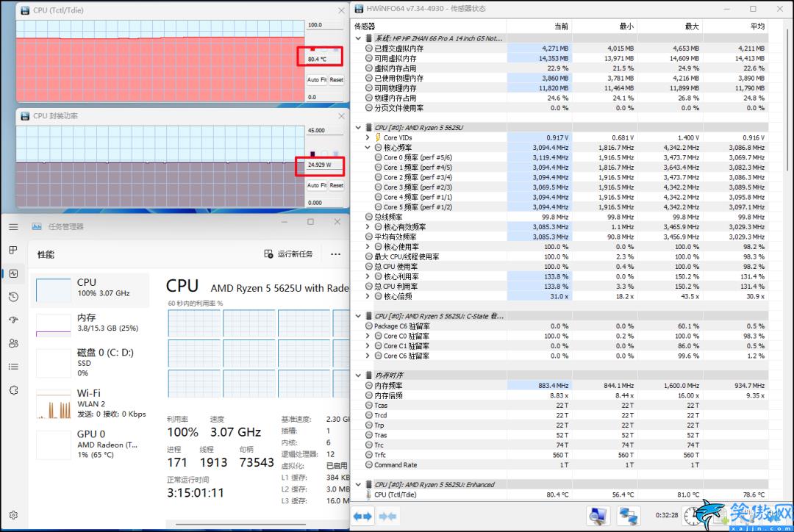Collapse the 系统: HP HP ZHAN 66 Pro sensor group

point(358,38)
